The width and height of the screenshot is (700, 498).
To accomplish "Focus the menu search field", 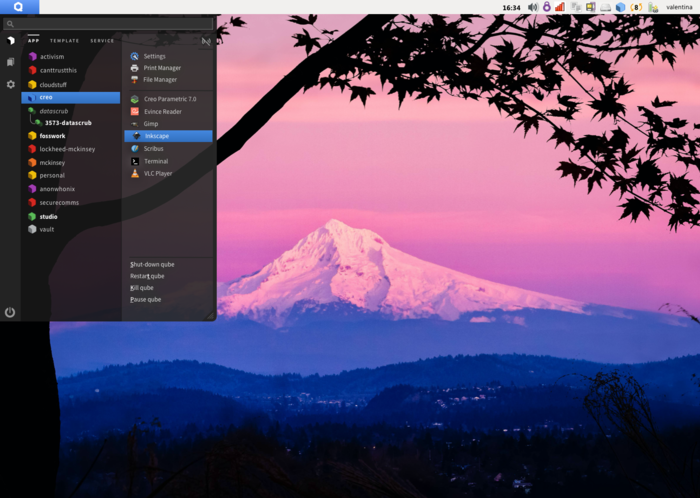I will pyautogui.click(x=108, y=24).
